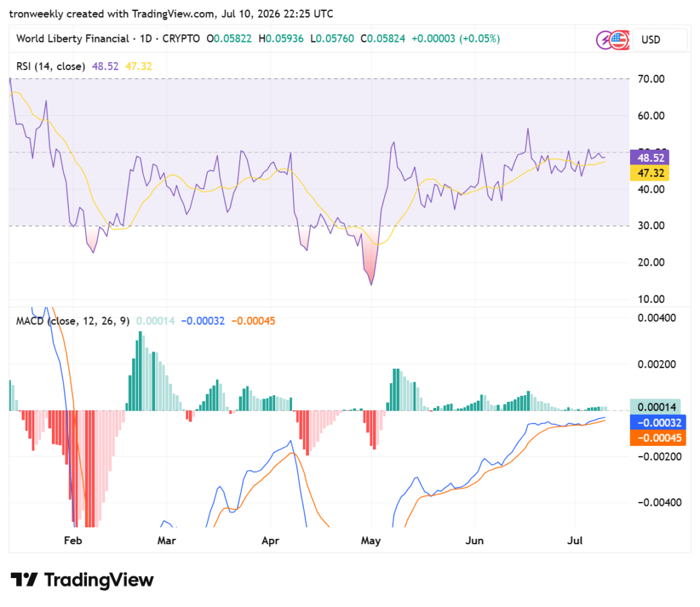This screenshot has width=700, height=607.
Task: Click the RSI legend value 47.32
Action: (x=138, y=67)
